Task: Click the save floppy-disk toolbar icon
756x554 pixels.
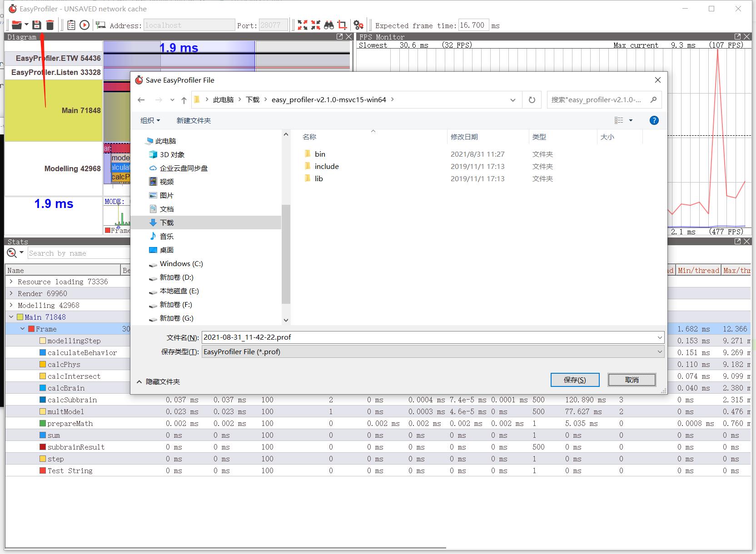Action: click(x=37, y=25)
